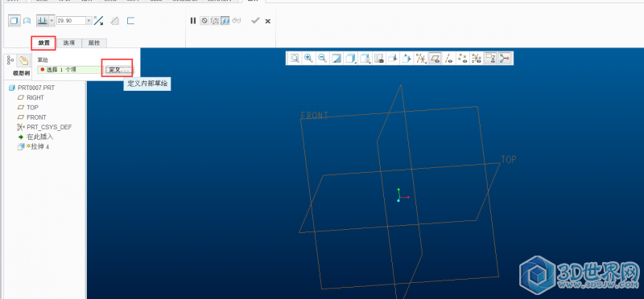Click the zoom in magnifier icon
Viewport: 644px width, 299px height.
click(x=308, y=58)
